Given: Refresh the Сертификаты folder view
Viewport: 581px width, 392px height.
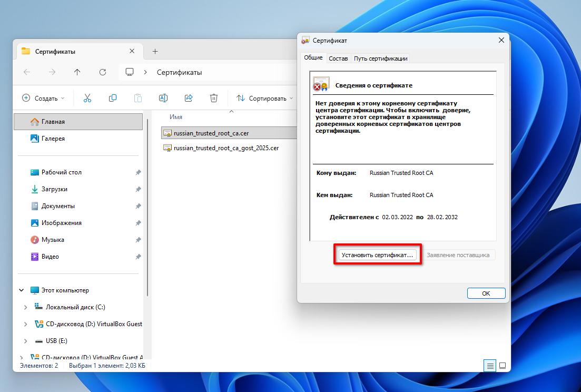Looking at the screenshot, I should 103,72.
